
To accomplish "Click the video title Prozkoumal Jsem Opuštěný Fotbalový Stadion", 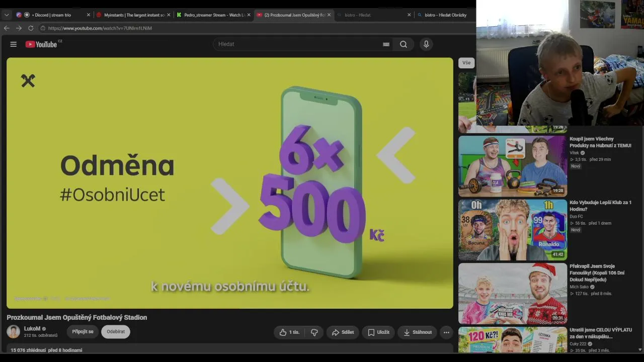I will pos(77,318).
